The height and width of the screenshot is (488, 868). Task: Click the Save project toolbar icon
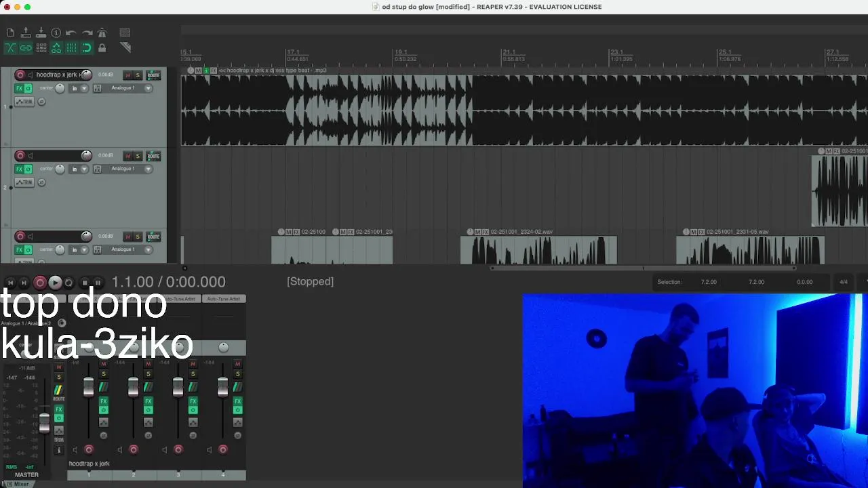tap(41, 33)
